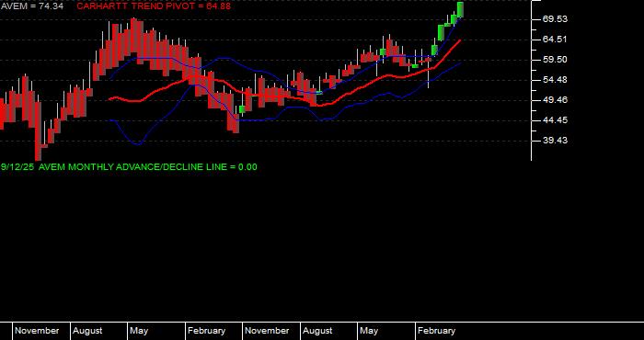Click the latest green candle at chart top

click(x=460, y=9)
